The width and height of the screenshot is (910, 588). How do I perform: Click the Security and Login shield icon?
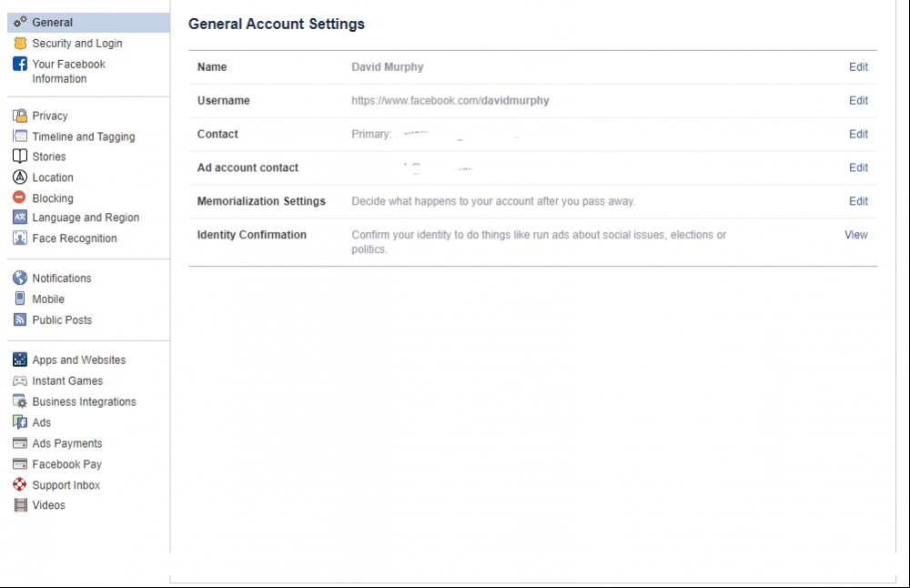pyautogui.click(x=20, y=43)
